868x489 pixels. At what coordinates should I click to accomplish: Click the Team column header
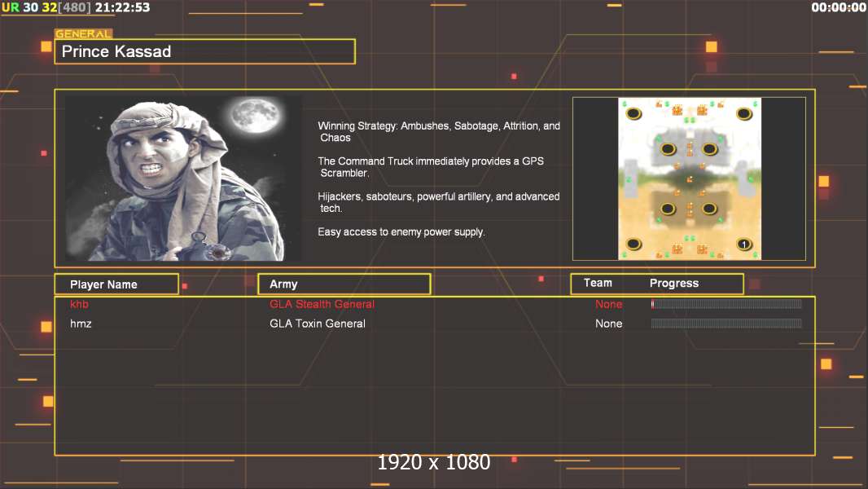coord(598,283)
